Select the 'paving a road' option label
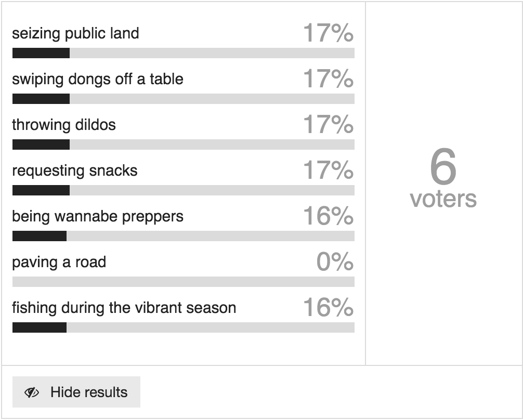The width and height of the screenshot is (523, 420). click(x=59, y=262)
